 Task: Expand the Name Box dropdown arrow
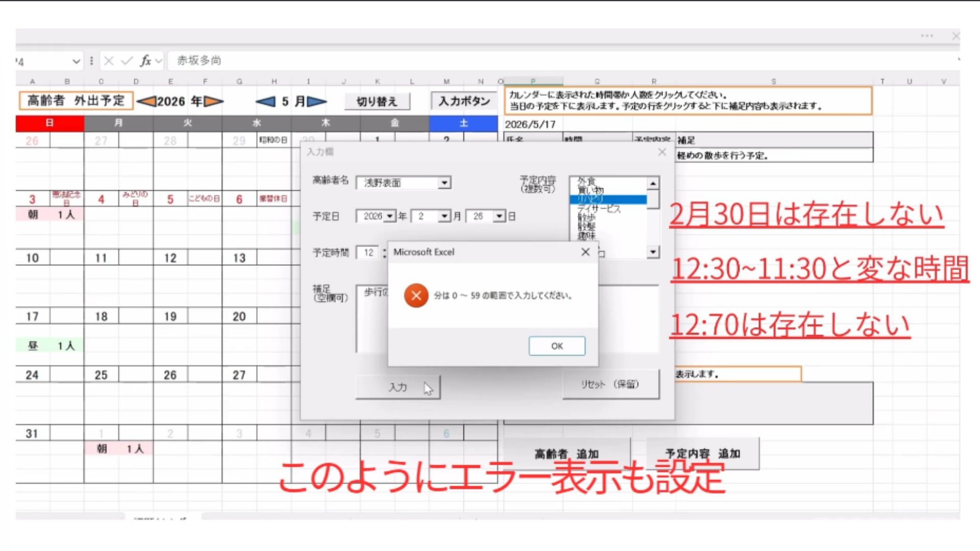[76, 61]
